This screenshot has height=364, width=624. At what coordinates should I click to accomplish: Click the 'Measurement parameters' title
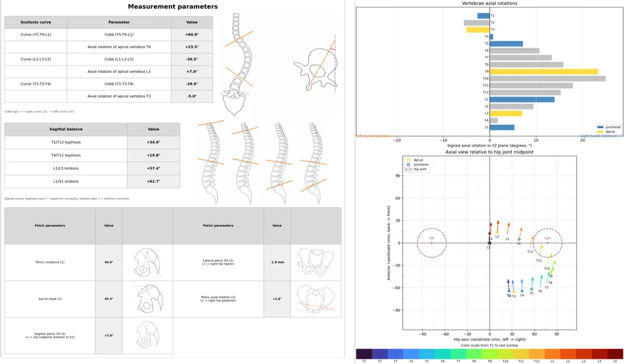[x=173, y=6]
